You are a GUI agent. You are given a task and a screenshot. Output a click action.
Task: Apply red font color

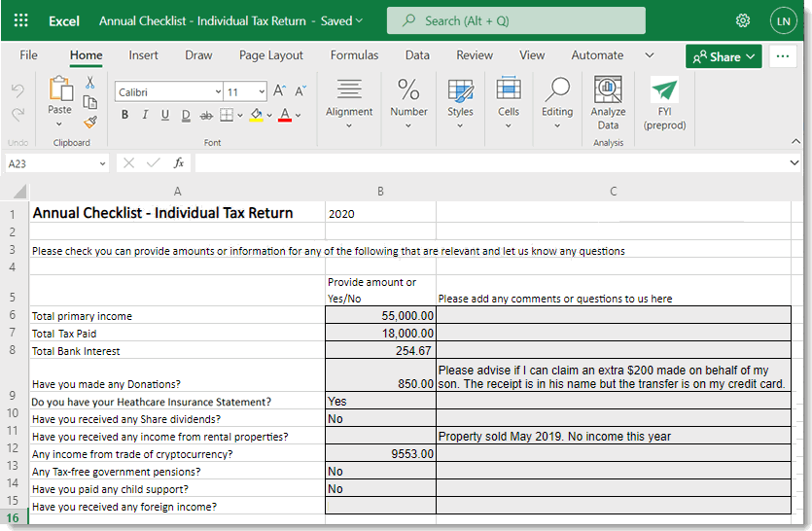click(x=285, y=115)
